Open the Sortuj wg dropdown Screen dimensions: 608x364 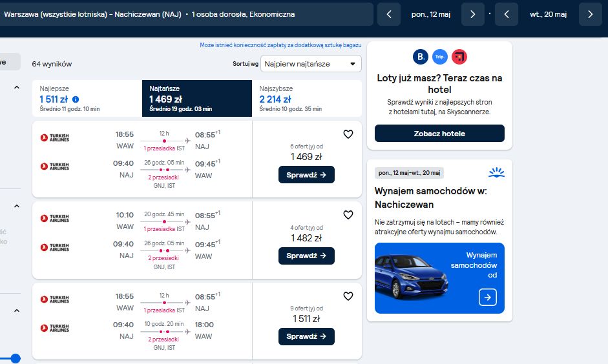coord(311,64)
